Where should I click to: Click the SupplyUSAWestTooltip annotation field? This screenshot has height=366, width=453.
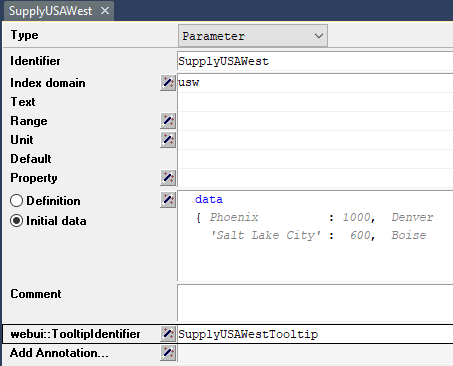[315, 334]
